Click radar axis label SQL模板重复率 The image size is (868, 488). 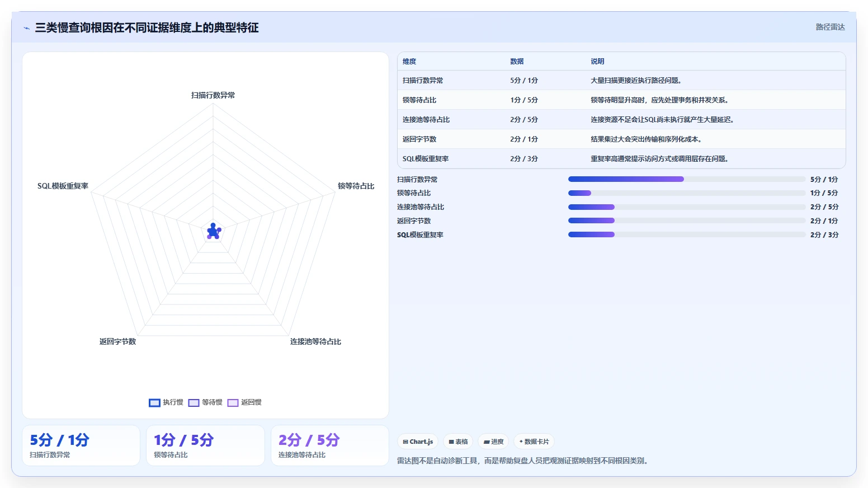(x=63, y=186)
